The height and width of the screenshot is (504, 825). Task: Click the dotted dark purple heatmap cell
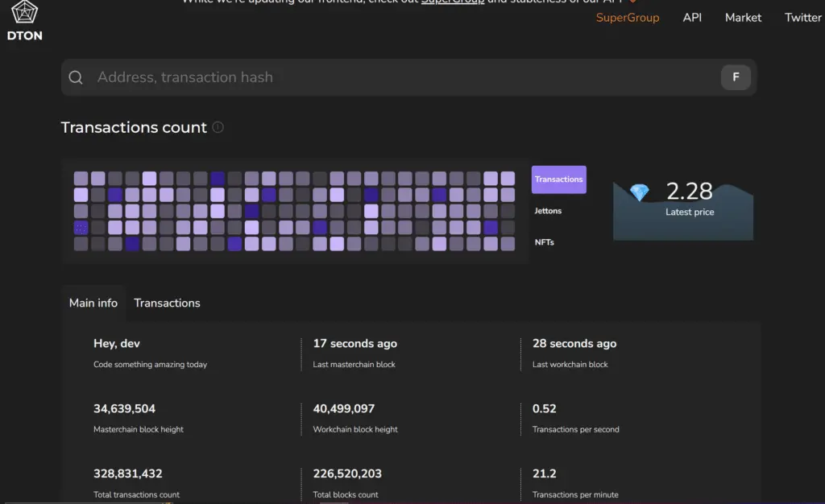tap(81, 228)
